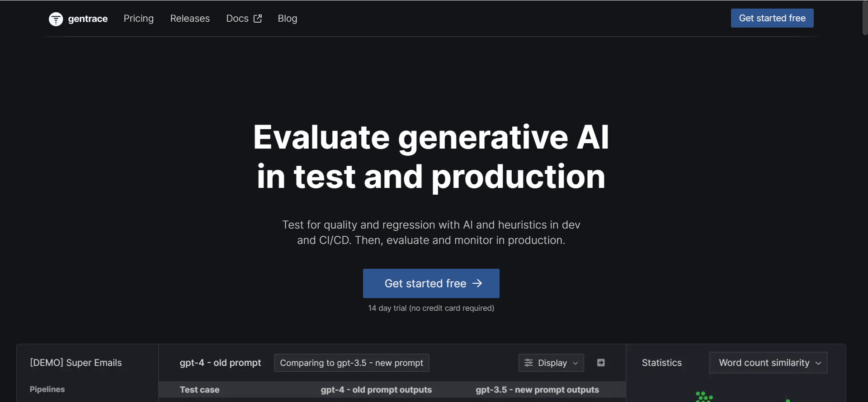
Task: Click the Pipelines sidebar heading
Action: click(x=47, y=389)
